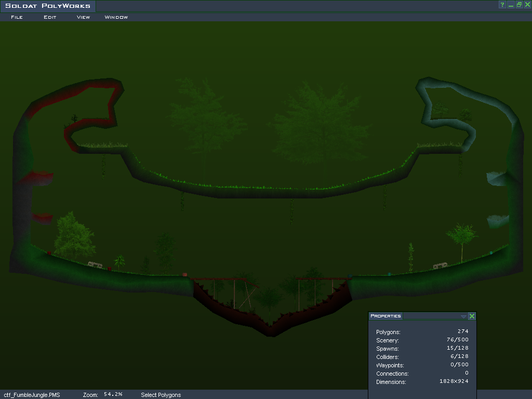The width and height of the screenshot is (532, 399).
Task: Select the trailer scenery on the right slope
Action: coord(440,266)
